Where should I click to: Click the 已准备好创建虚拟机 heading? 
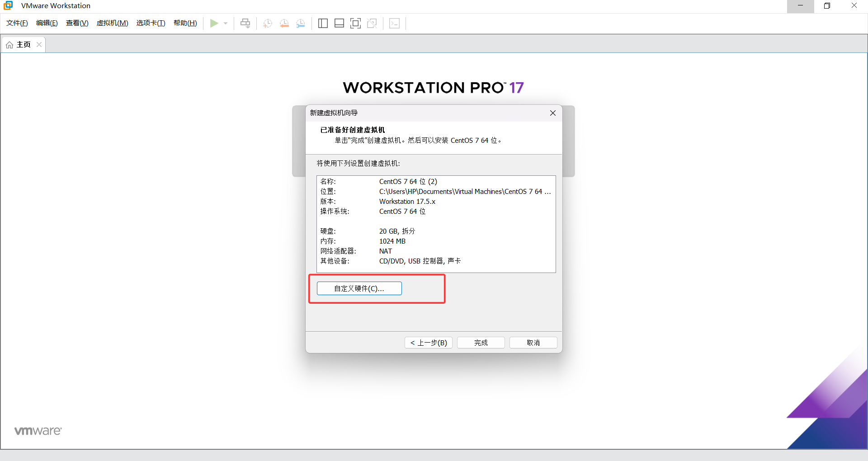353,130
